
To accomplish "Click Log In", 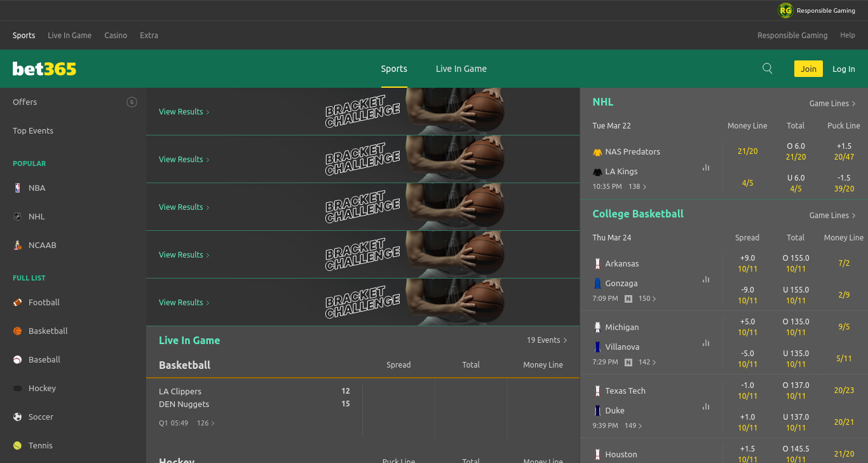I will (844, 69).
